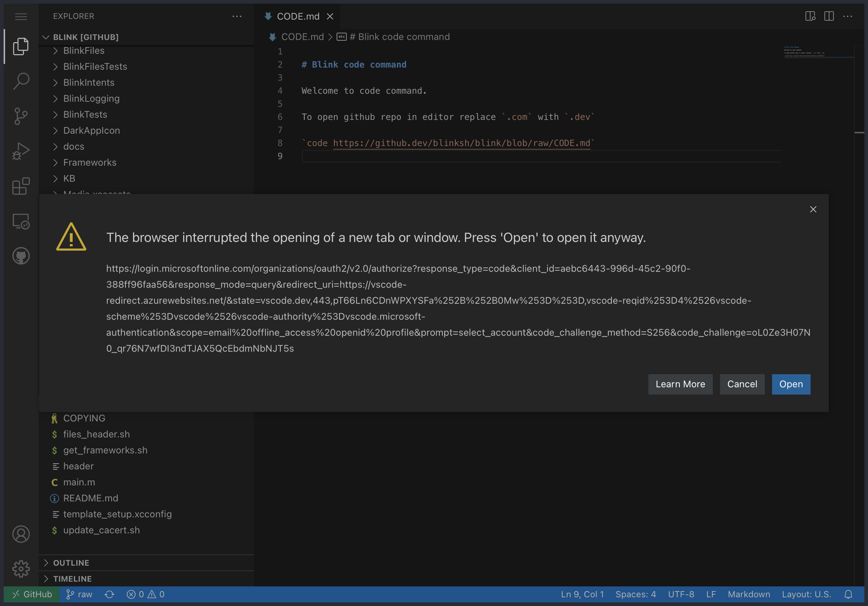
Task: Open the Remote Explorer view
Action: [x=21, y=221]
